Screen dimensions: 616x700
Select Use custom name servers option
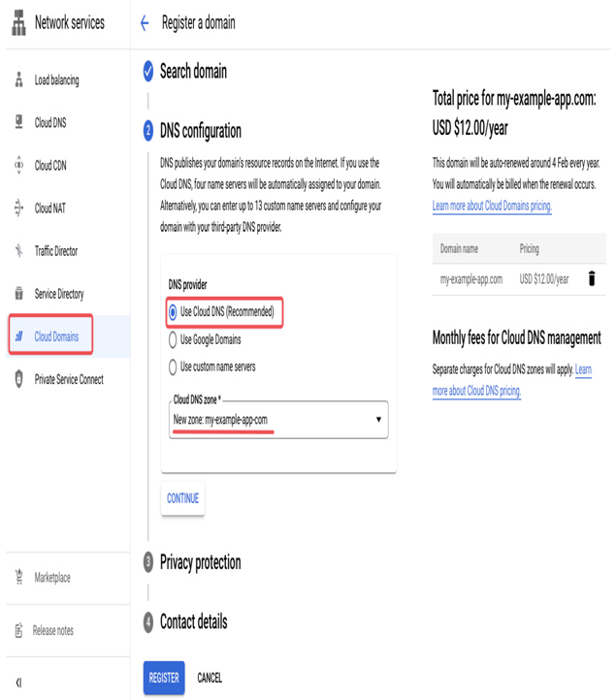pos(173,366)
